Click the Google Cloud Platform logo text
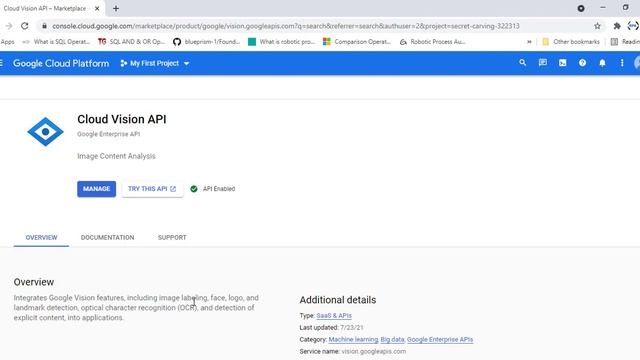This screenshot has width=640, height=360. [61, 63]
